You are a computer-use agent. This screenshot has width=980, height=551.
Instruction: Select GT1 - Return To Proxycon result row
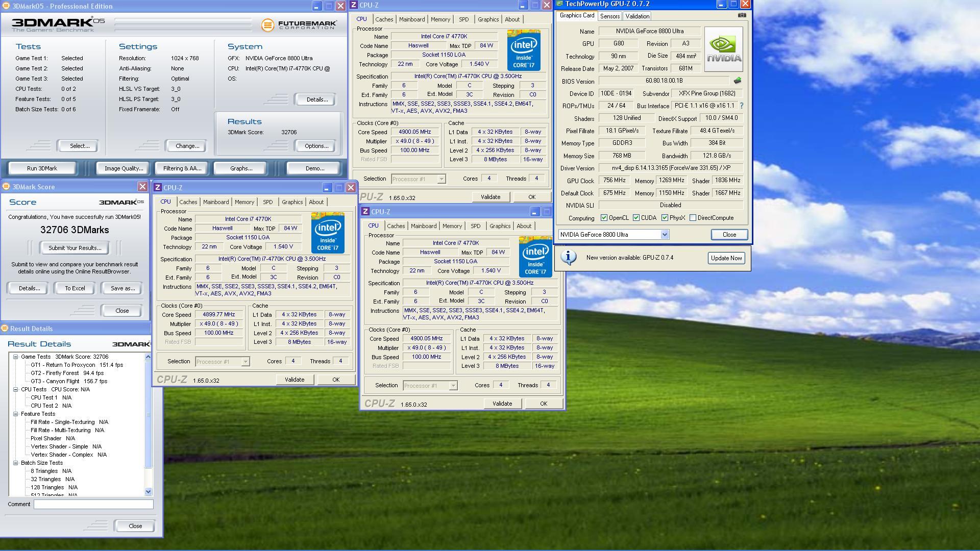pyautogui.click(x=77, y=365)
